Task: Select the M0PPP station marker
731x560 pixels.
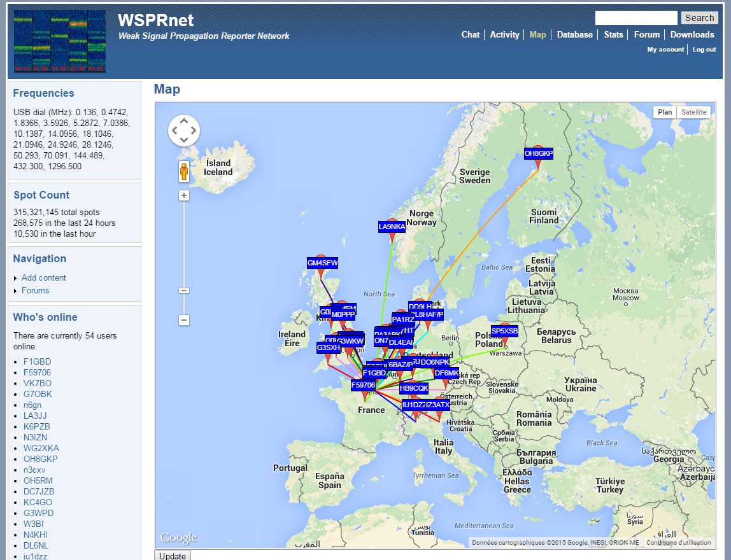Action: click(343, 314)
